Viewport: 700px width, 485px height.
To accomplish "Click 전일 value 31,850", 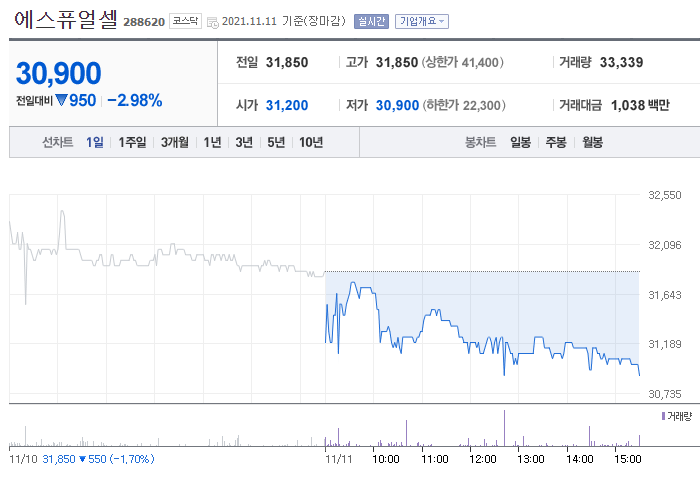I will (x=287, y=63).
